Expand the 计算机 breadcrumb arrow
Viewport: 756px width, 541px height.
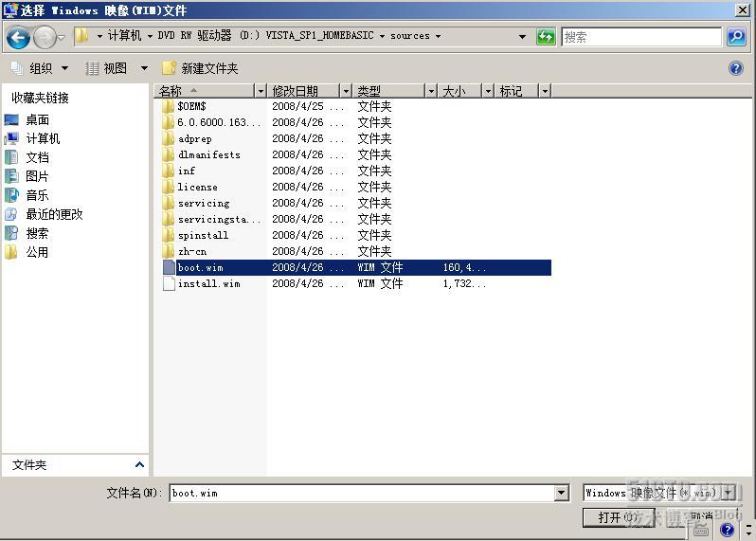(x=150, y=36)
